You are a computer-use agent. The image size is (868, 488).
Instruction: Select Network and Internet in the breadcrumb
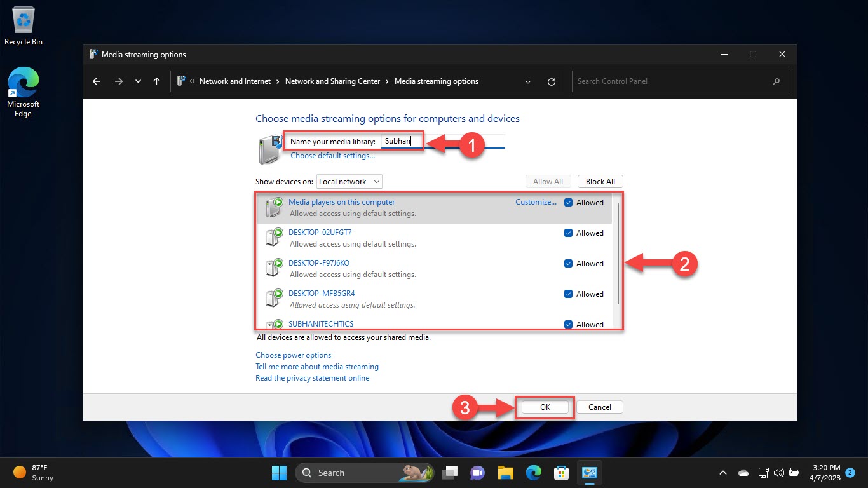[235, 81]
